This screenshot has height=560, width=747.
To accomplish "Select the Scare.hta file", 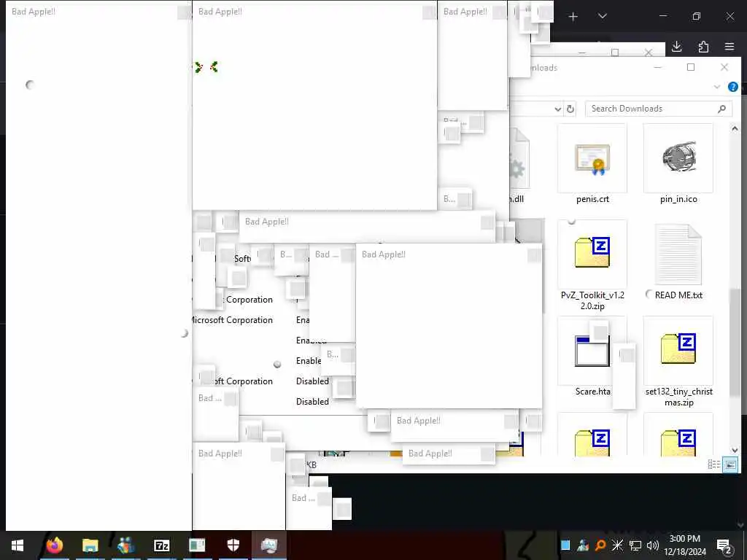I will tap(592, 357).
